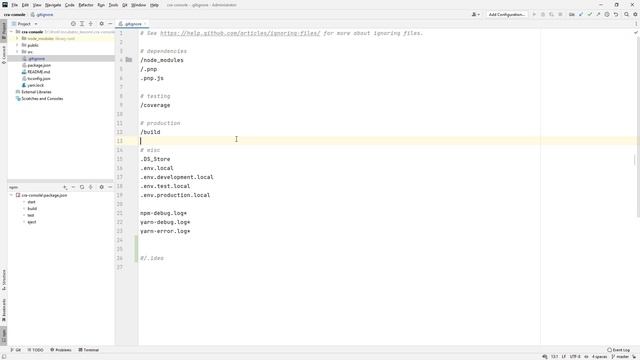The height and width of the screenshot is (360, 640).
Task: Click Collapse All icon in Project panel
Action: [x=91, y=24]
